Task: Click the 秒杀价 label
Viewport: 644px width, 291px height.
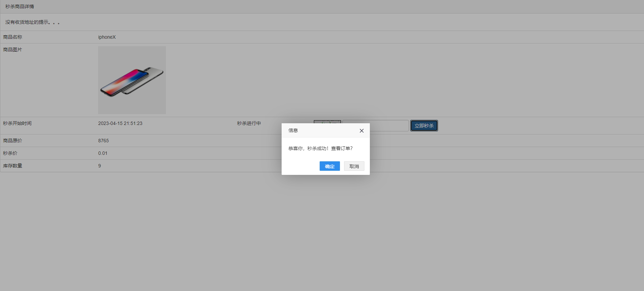Action: tap(10, 153)
